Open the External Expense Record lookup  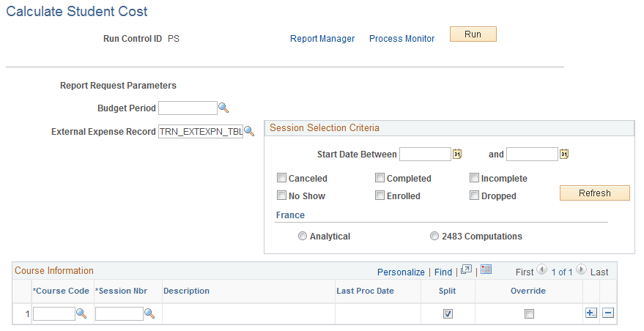pyautogui.click(x=249, y=132)
